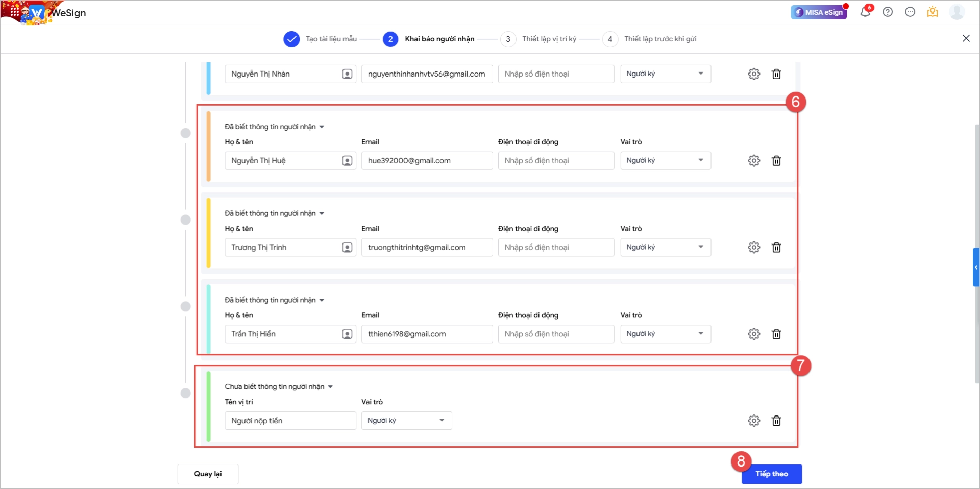Click Quay lại button

(208, 474)
